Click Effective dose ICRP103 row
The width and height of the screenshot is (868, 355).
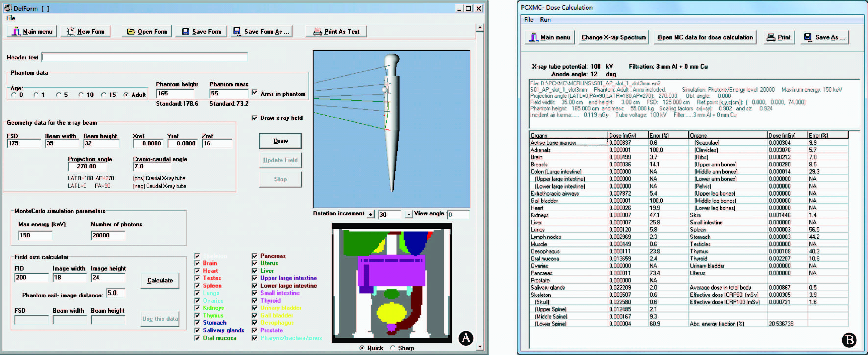pos(769,302)
